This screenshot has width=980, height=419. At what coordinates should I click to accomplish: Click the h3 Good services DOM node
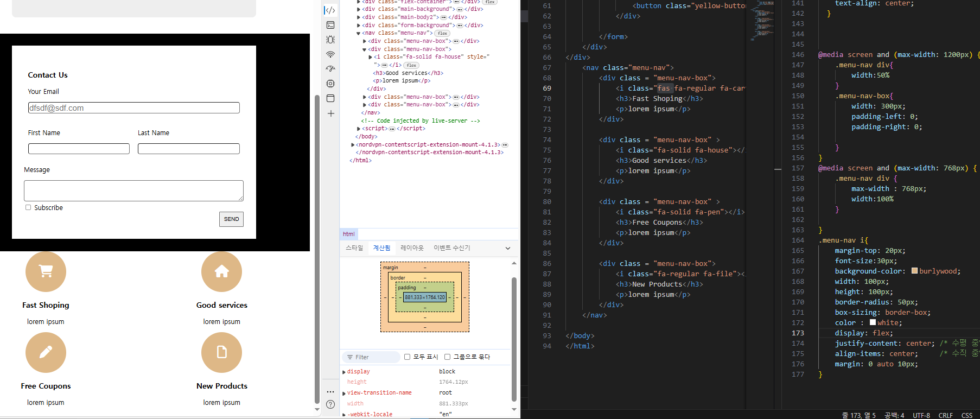[x=408, y=73]
